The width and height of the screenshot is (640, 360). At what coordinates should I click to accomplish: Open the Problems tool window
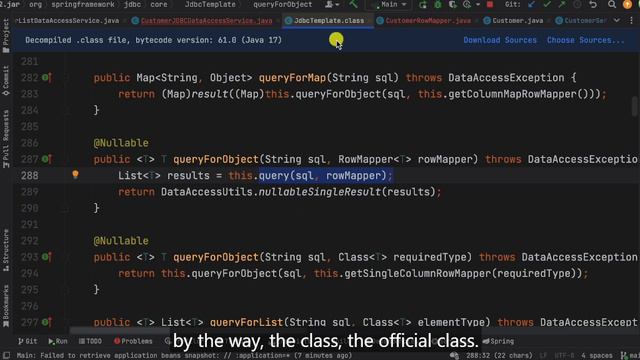point(133,341)
